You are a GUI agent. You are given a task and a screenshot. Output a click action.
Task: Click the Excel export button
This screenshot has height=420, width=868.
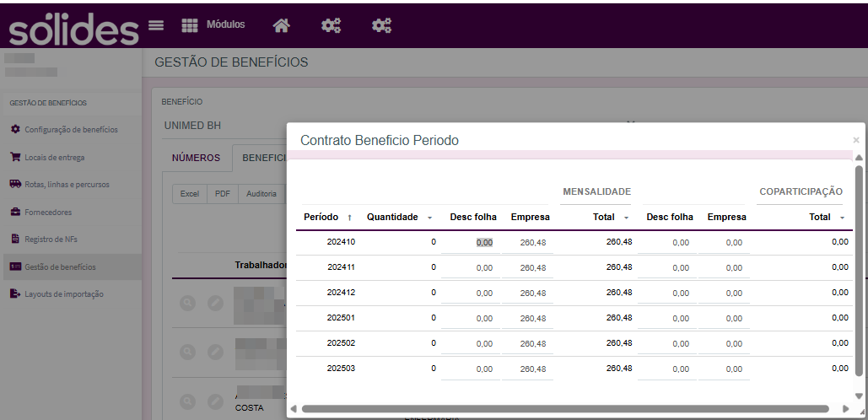click(x=189, y=194)
